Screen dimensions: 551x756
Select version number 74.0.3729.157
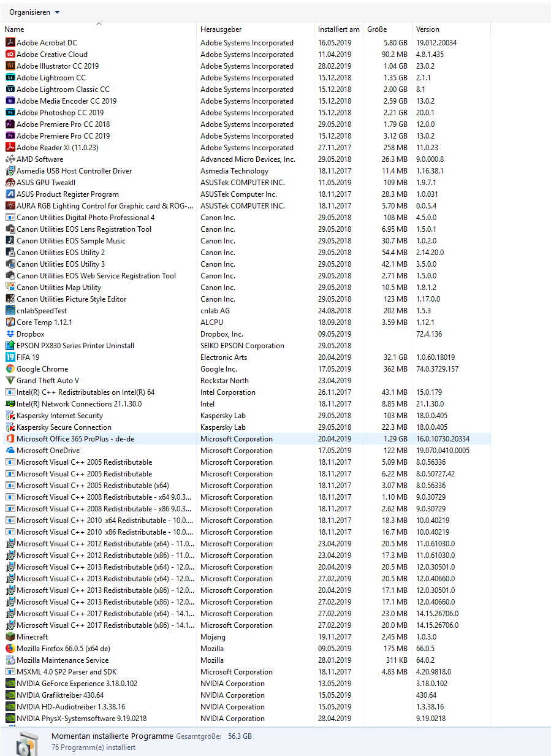438,369
